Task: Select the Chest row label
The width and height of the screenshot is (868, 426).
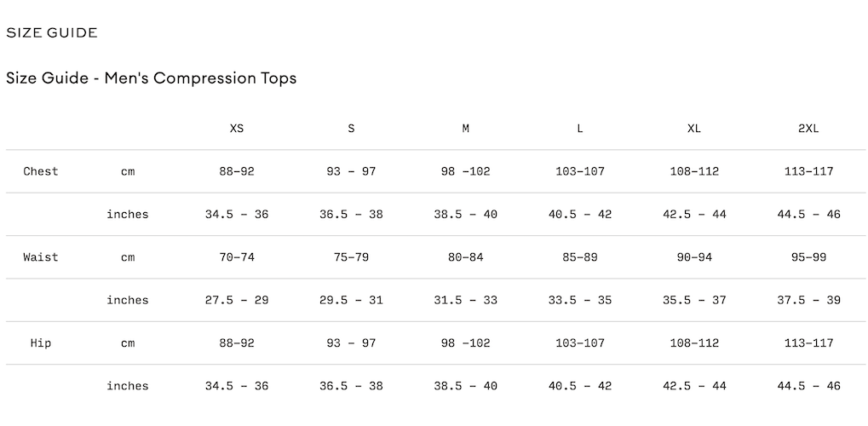Action: [40, 172]
